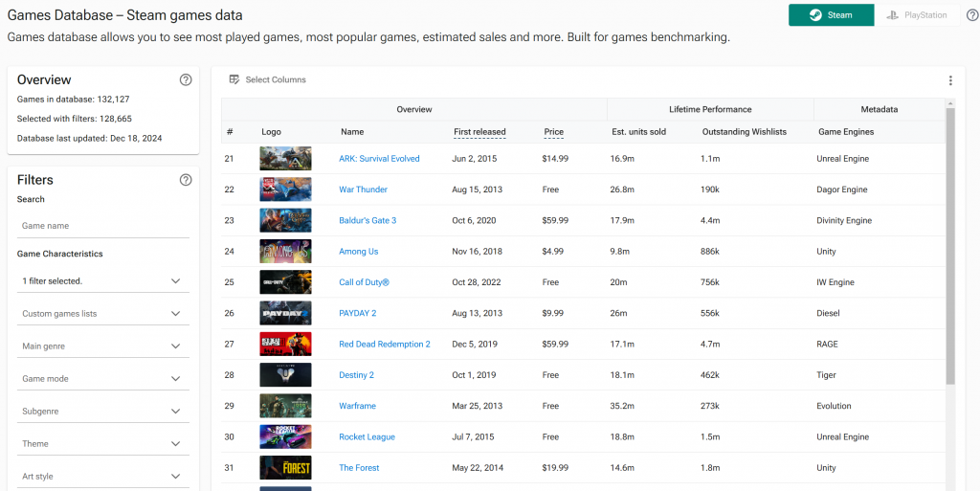Click the IW Engine cell
The image size is (980, 491).
835,282
